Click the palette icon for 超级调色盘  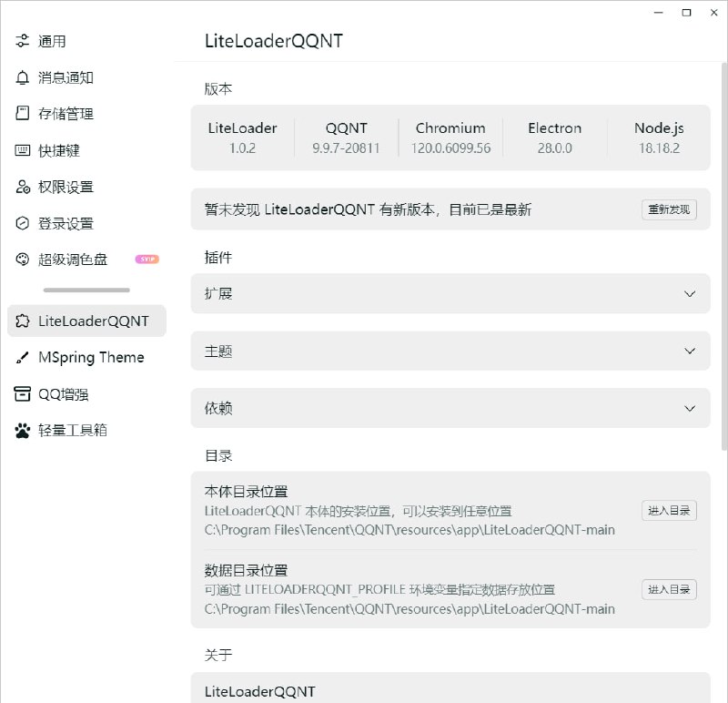tap(22, 260)
